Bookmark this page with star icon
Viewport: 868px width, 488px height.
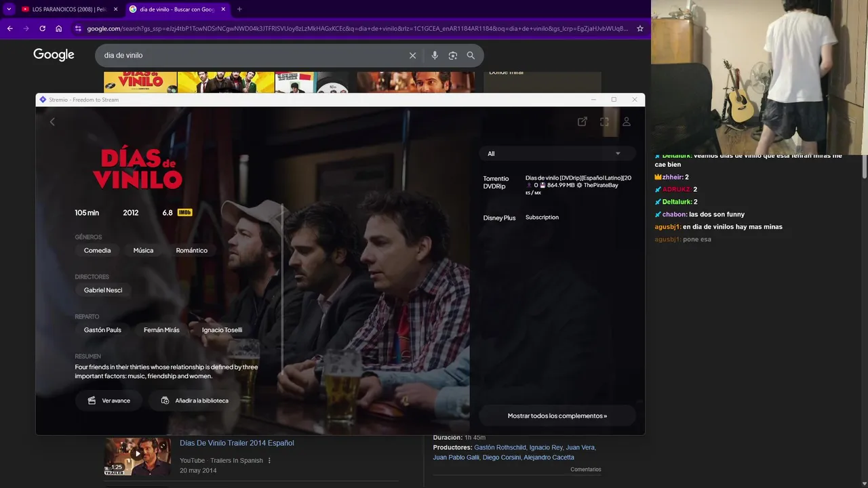[x=639, y=28]
